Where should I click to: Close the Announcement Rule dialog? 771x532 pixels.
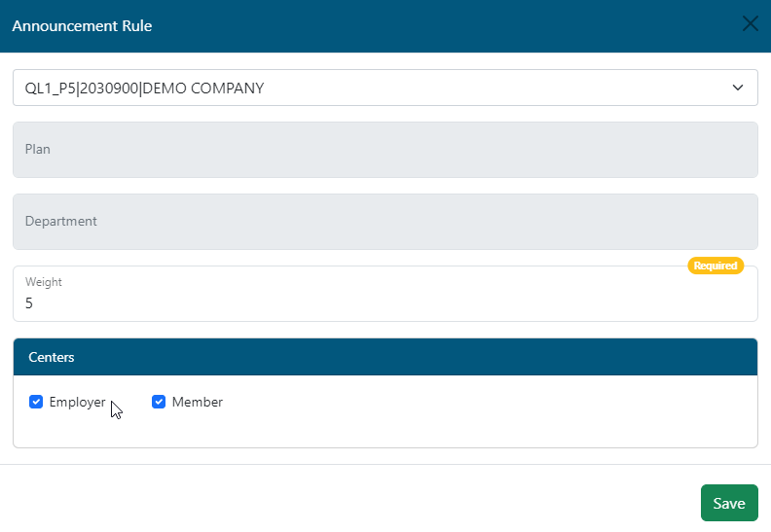[x=750, y=23]
